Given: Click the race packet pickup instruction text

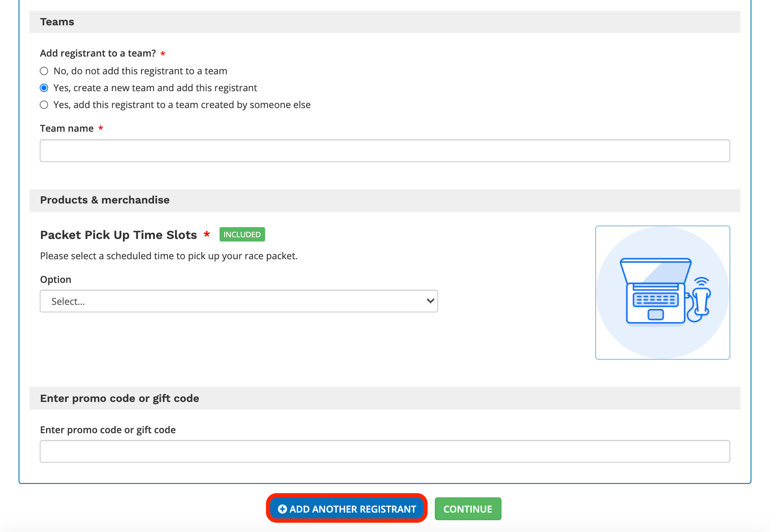Looking at the screenshot, I should point(169,256).
